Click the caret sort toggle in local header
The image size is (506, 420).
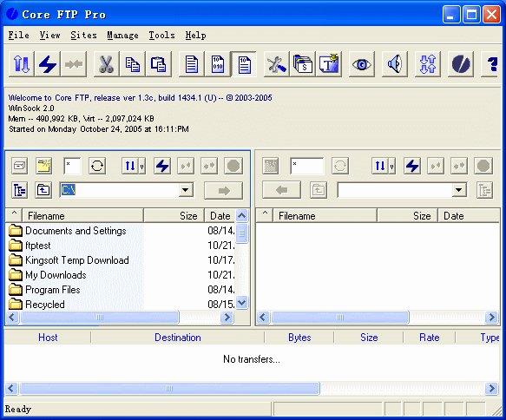click(x=14, y=215)
